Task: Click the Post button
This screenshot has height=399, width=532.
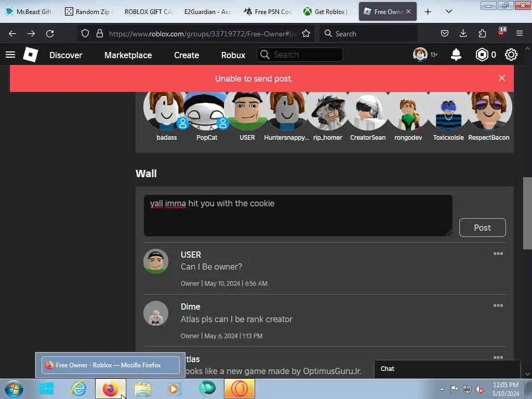Action: tap(483, 228)
